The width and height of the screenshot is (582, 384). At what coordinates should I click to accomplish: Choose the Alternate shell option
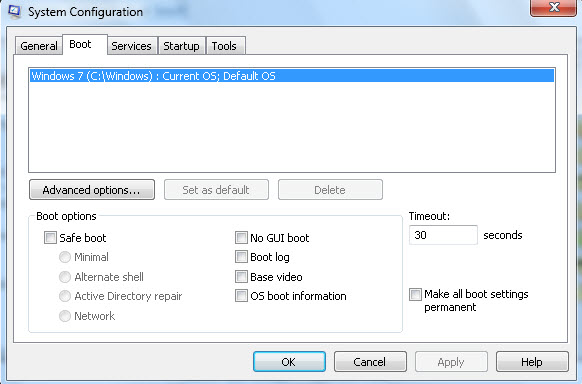click(65, 277)
